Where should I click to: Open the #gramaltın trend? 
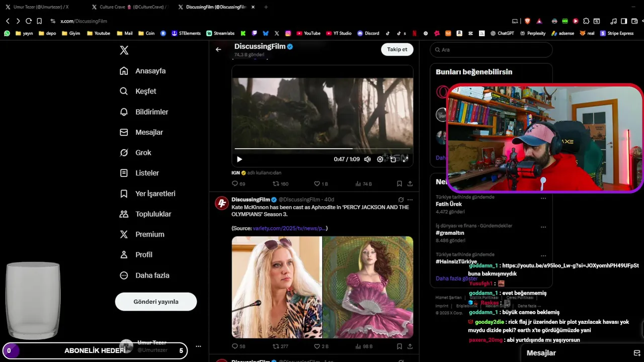pos(450,233)
